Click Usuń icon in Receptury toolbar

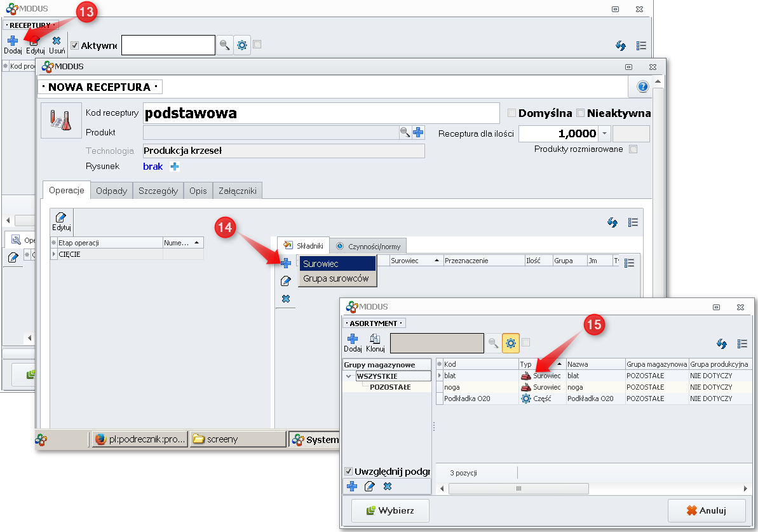click(x=57, y=41)
